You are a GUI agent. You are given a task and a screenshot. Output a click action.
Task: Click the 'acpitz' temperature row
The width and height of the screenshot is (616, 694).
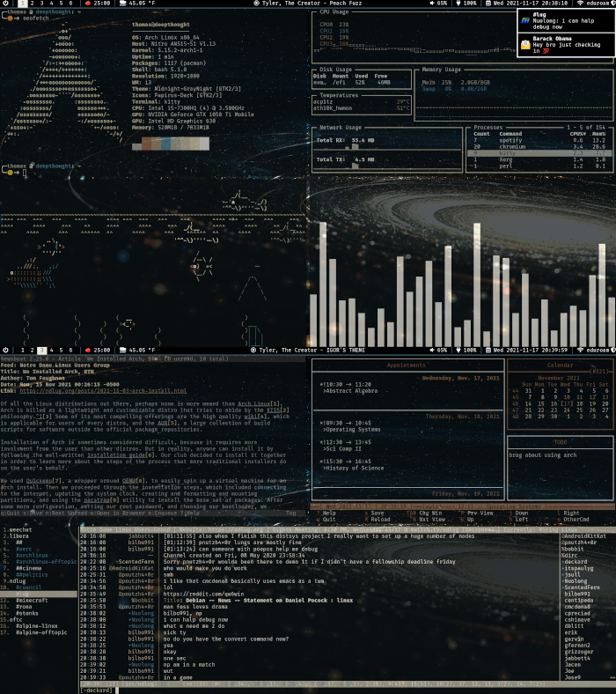[362, 101]
